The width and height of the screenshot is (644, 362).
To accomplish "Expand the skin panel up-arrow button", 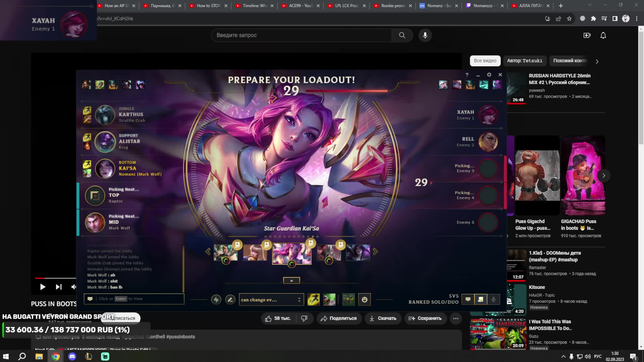I will coord(291,281).
